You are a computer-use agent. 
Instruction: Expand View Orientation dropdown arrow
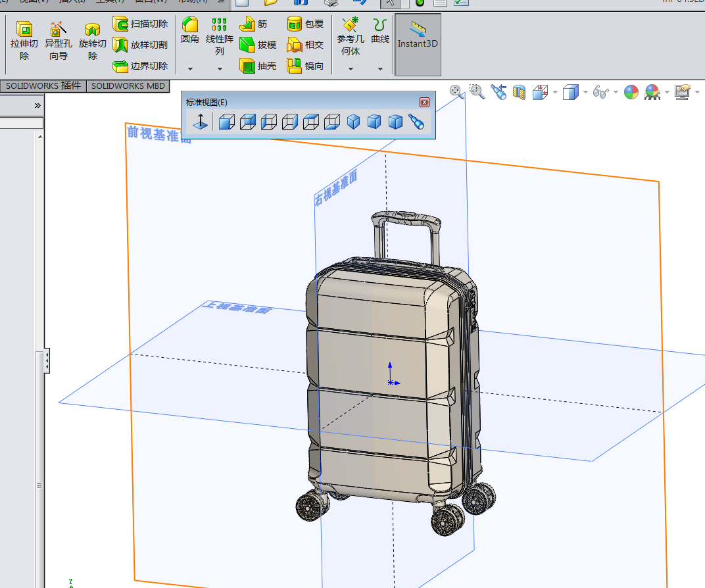point(555,92)
